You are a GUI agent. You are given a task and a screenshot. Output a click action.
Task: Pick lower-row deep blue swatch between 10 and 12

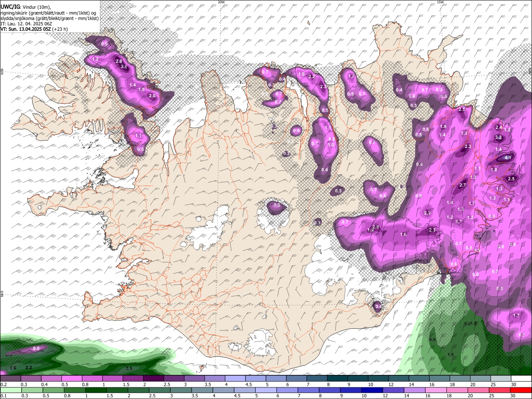372,390
